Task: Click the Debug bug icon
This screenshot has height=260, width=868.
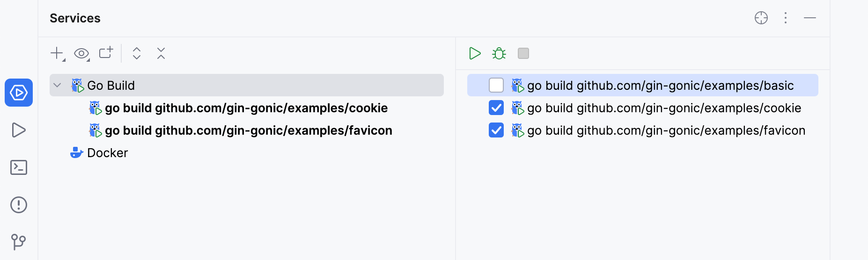Action: pyautogui.click(x=499, y=53)
